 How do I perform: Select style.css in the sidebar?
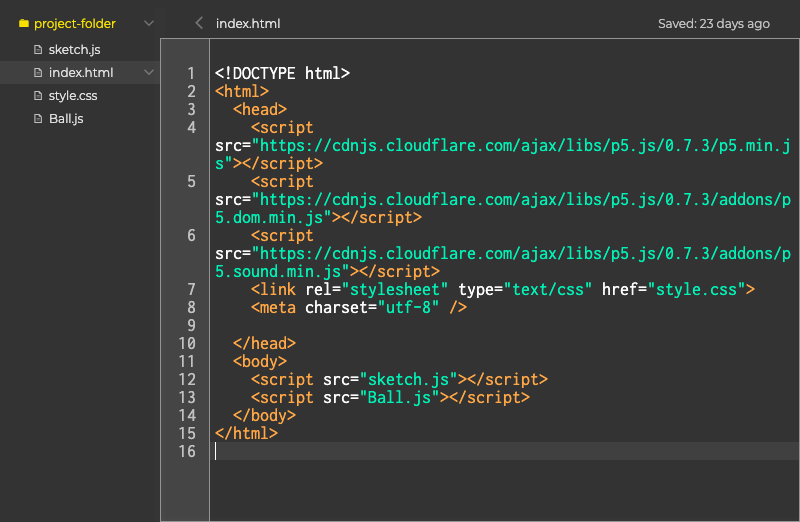coord(73,96)
